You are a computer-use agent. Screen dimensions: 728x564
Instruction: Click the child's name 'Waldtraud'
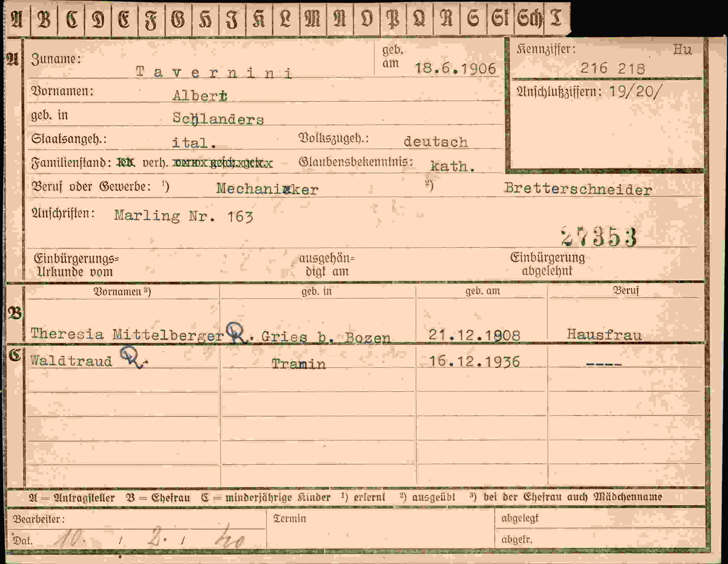click(71, 361)
